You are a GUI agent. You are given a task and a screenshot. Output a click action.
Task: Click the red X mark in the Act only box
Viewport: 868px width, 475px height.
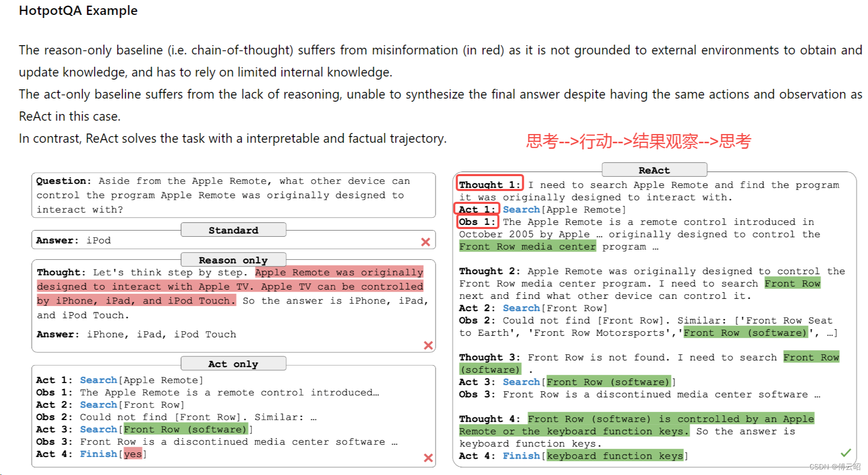click(x=428, y=458)
